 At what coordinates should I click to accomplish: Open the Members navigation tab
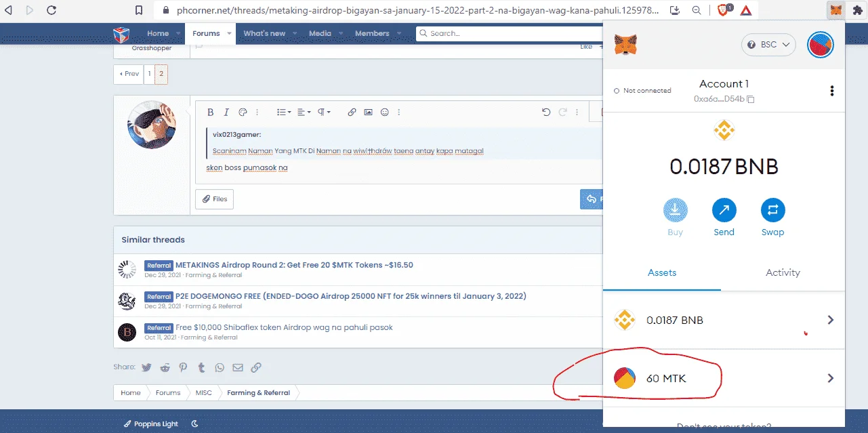(x=372, y=33)
